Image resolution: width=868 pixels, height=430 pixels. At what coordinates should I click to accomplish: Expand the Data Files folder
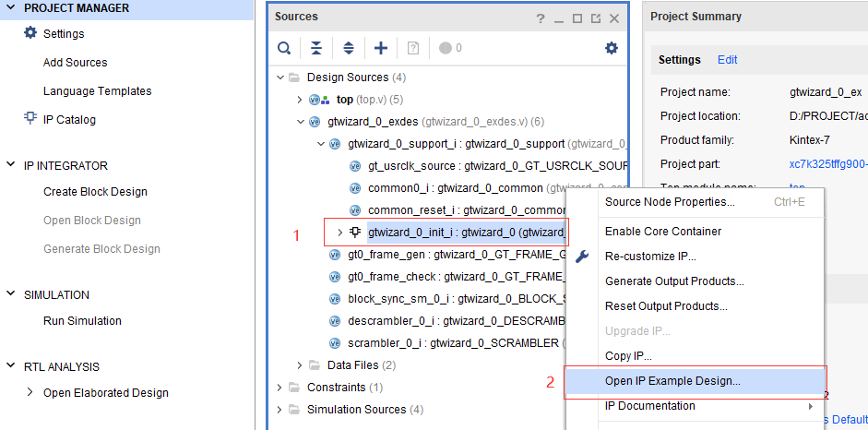tap(300, 365)
